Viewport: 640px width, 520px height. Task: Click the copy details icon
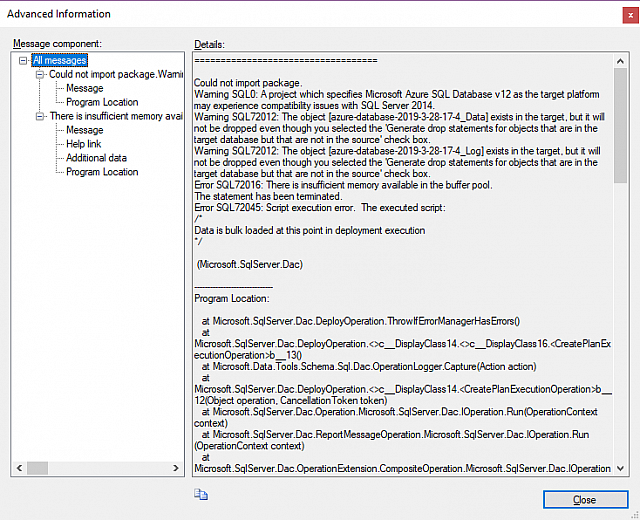point(201,494)
